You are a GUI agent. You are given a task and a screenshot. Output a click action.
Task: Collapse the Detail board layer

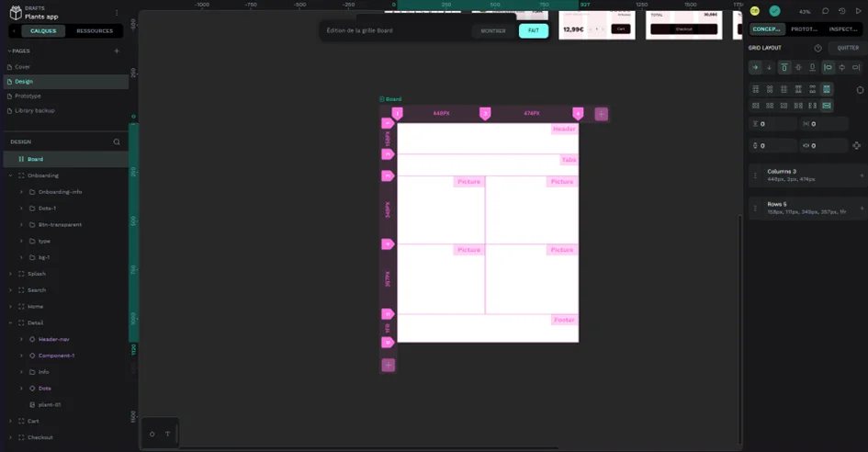[10, 323]
